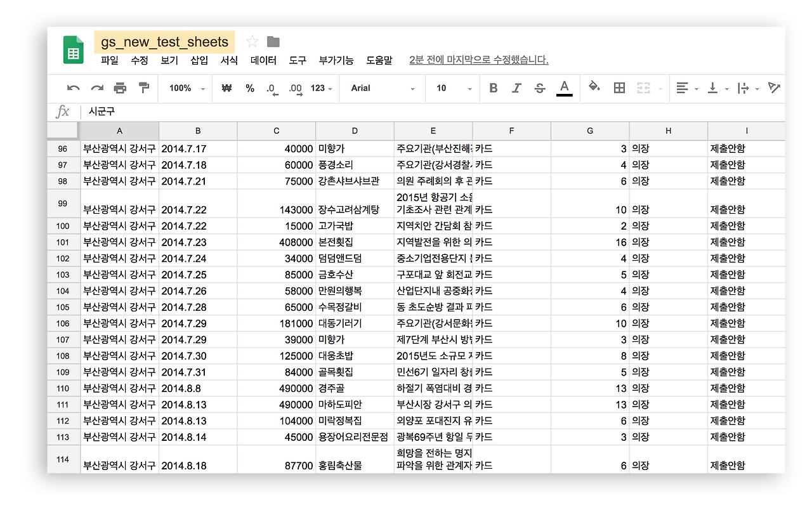Select cell containing 수목정갈비
The height and width of the screenshot is (529, 812).
355,307
